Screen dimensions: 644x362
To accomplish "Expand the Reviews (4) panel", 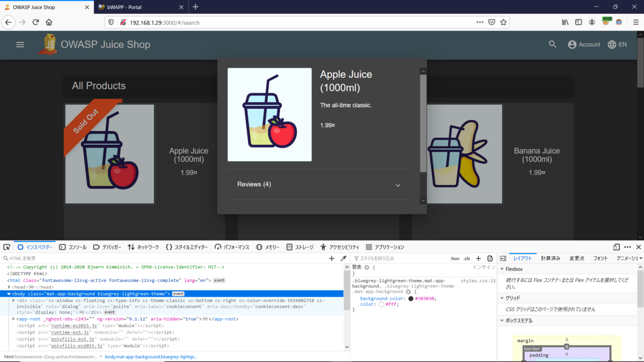I will pyautogui.click(x=319, y=184).
